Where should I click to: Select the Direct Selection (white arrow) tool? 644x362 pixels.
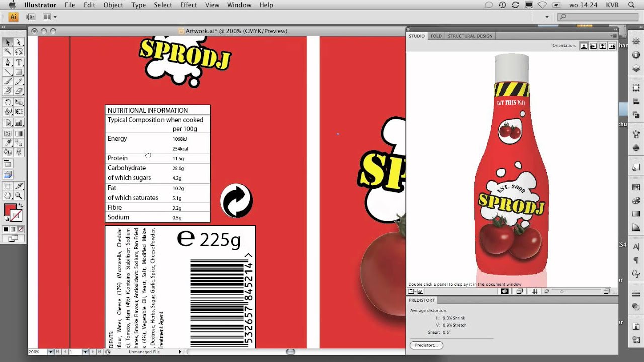tap(19, 42)
